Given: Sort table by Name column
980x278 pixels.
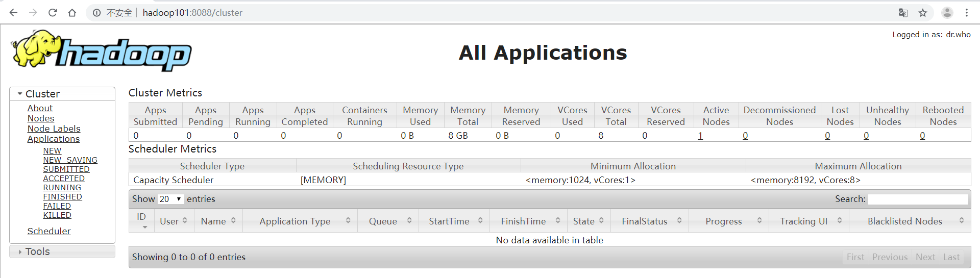Looking at the screenshot, I should [x=218, y=221].
